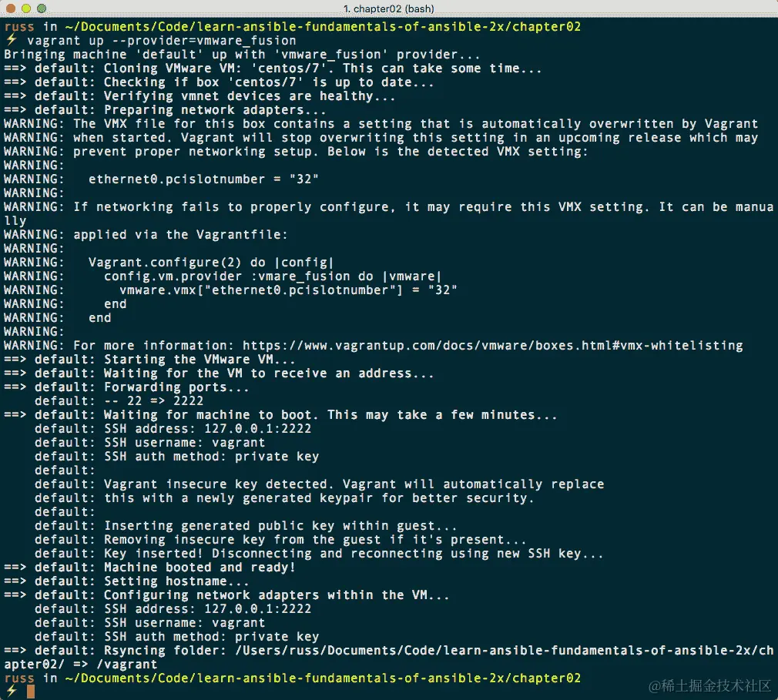Screen dimensions: 778x700
Task: Click the text cursor at the bottom prompt
Action: (31, 692)
